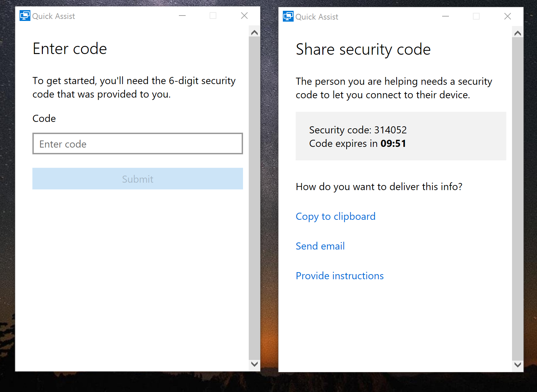Minimize the Enter code window
The height and width of the screenshot is (392, 537).
[x=182, y=16]
